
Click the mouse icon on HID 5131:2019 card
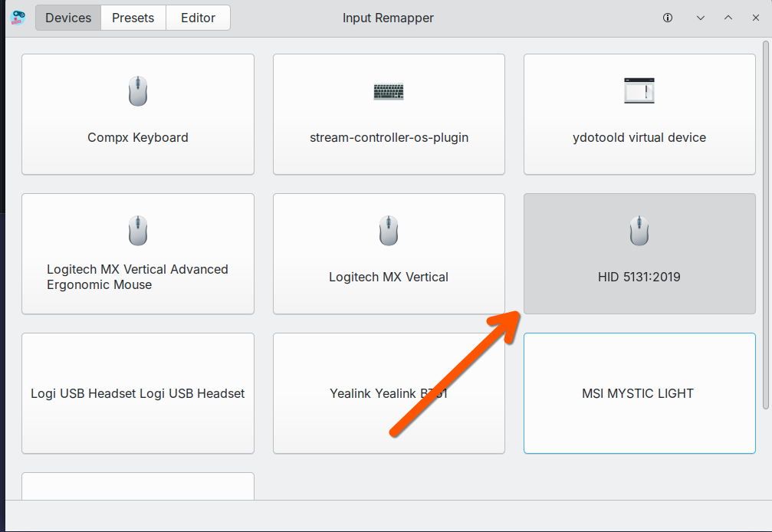639,230
